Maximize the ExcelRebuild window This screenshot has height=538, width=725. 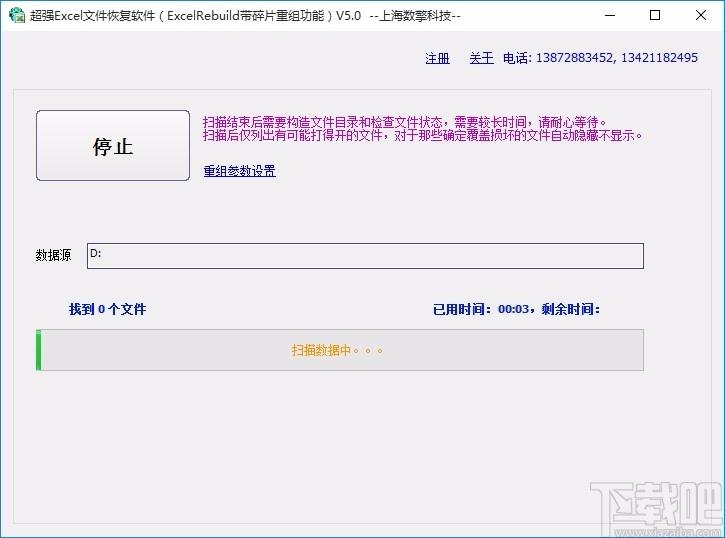tap(655, 15)
